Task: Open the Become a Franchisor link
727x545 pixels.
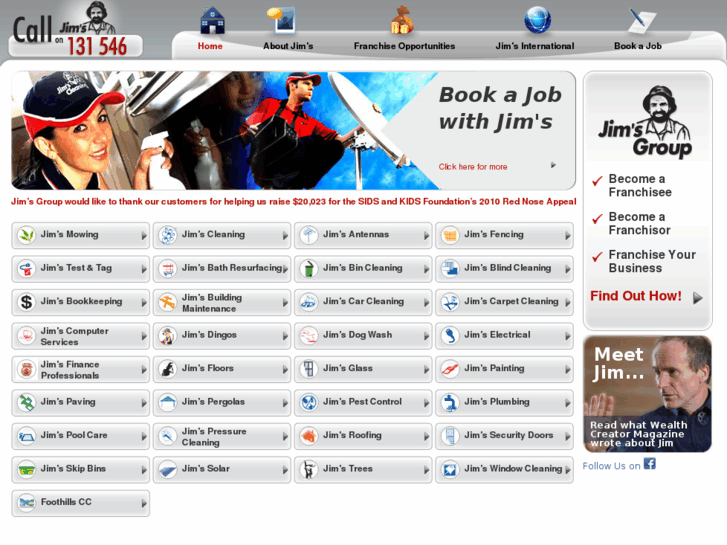Action: point(639,224)
